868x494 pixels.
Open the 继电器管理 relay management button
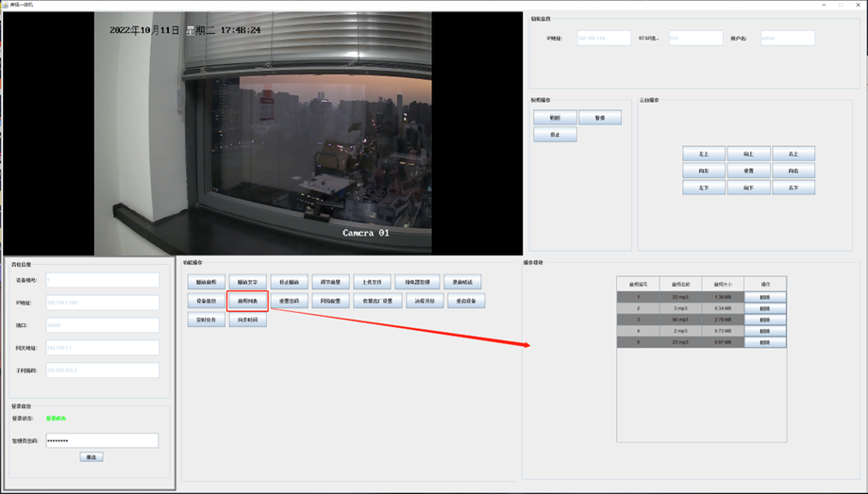point(417,282)
